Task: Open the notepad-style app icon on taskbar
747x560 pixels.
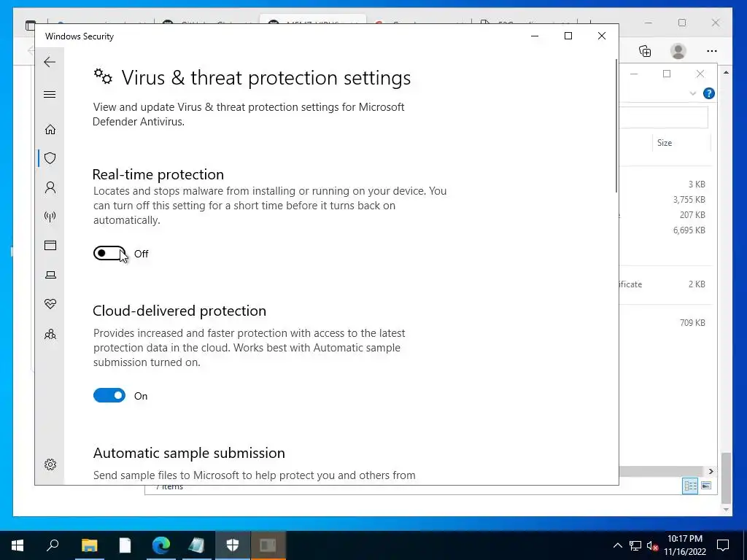Action: click(x=196, y=545)
